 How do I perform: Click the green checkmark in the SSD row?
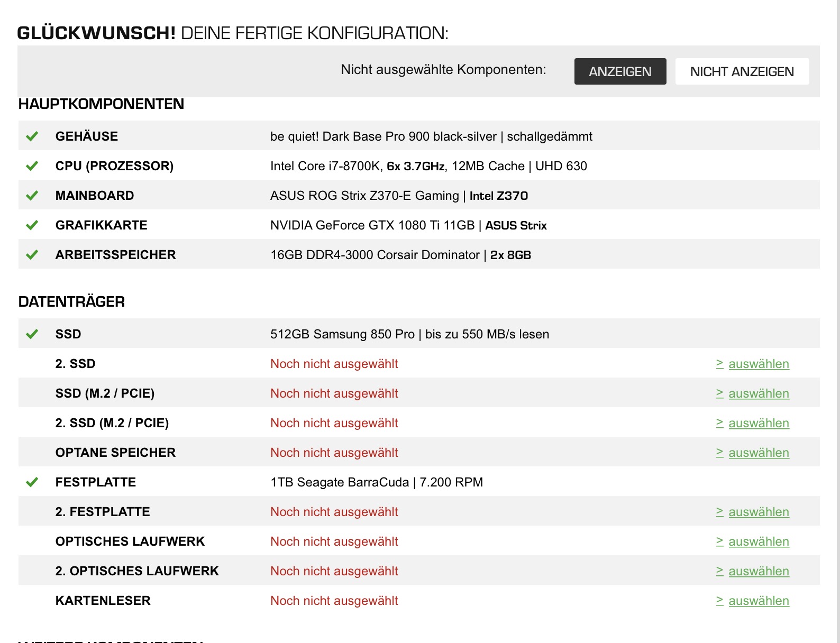[x=32, y=334]
